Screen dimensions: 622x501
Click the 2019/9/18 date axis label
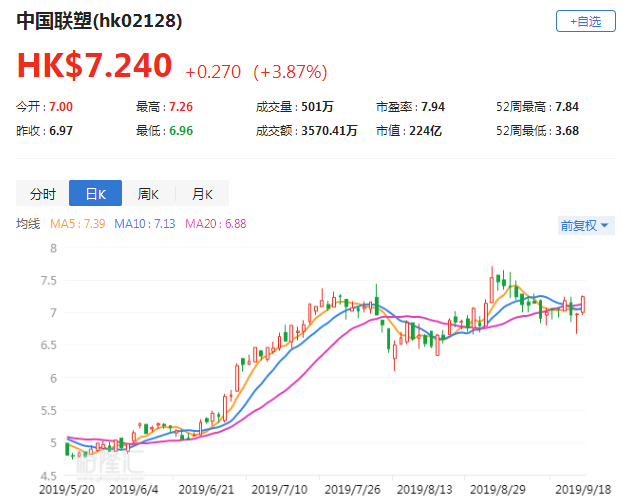pyautogui.click(x=583, y=490)
